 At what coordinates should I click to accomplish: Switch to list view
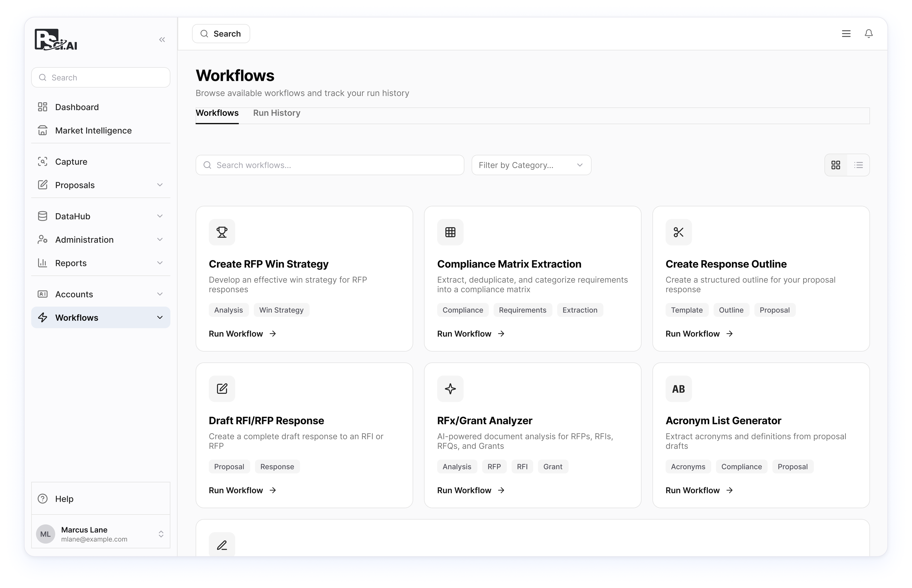pos(858,165)
